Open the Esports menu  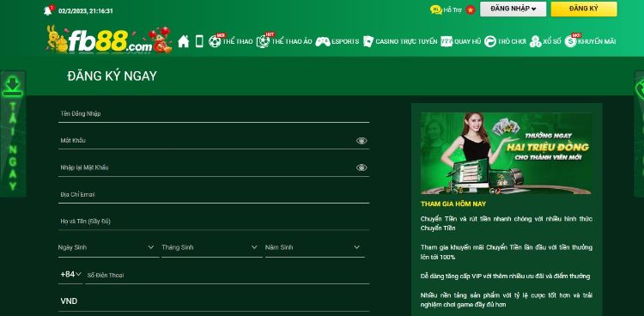pos(345,41)
